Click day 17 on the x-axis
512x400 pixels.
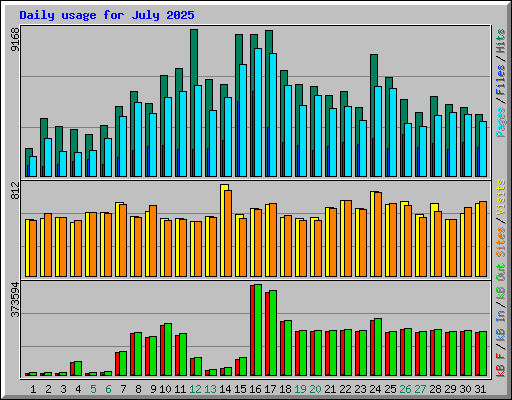click(270, 389)
